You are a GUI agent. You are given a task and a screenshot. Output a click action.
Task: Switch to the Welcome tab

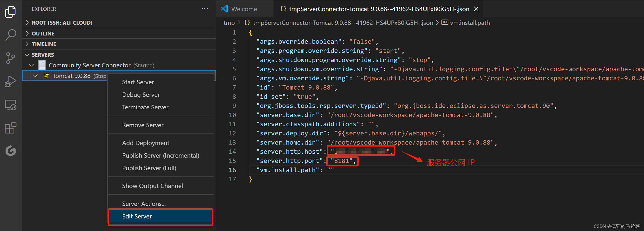pyautogui.click(x=244, y=9)
